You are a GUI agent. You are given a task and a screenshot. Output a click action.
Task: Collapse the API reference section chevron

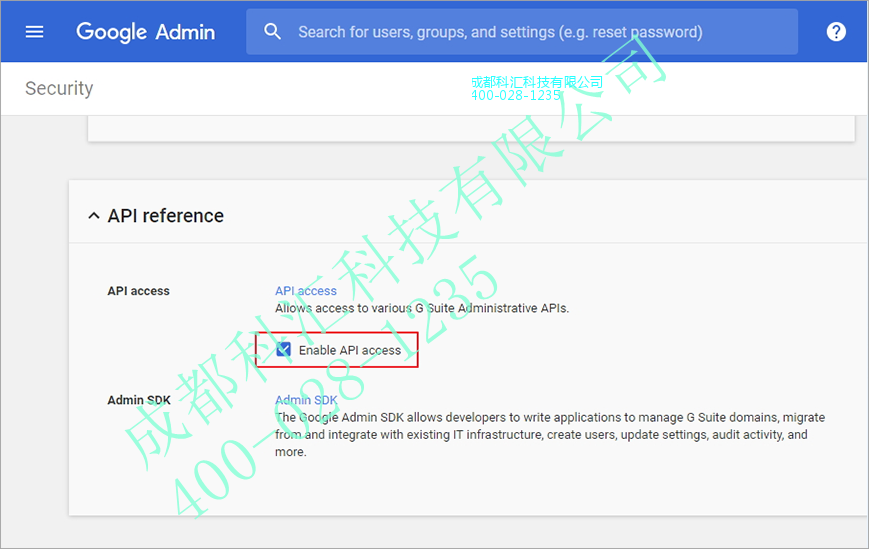pyautogui.click(x=94, y=216)
